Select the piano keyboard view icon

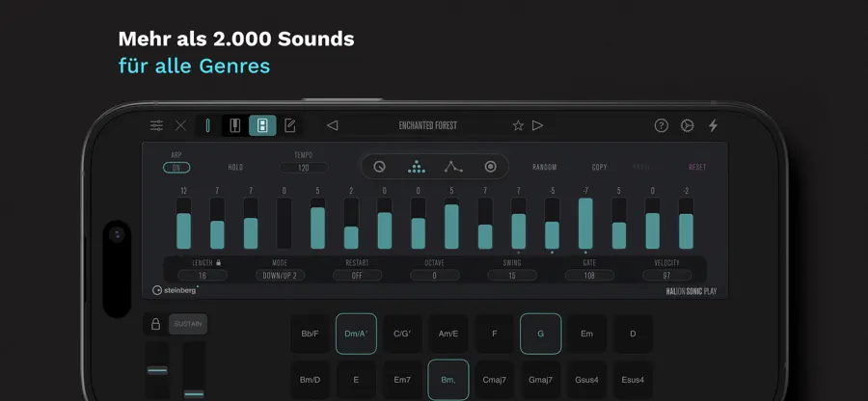tap(235, 125)
